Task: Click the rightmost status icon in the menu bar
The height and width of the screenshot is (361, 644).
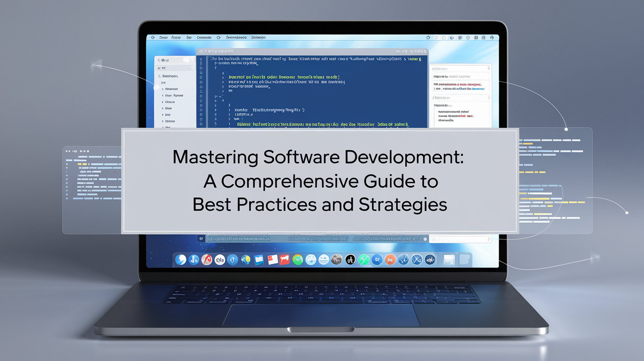Action: click(492, 37)
